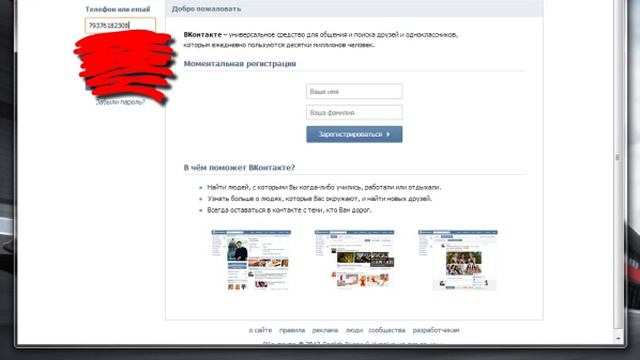Image resolution: width=640 pixels, height=360 pixels.
Task: Click the 'Ваша фамилия' last name field
Action: (354, 112)
